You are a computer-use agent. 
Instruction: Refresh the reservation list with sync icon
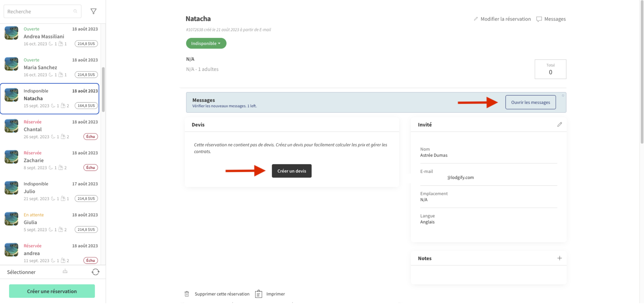click(x=96, y=272)
